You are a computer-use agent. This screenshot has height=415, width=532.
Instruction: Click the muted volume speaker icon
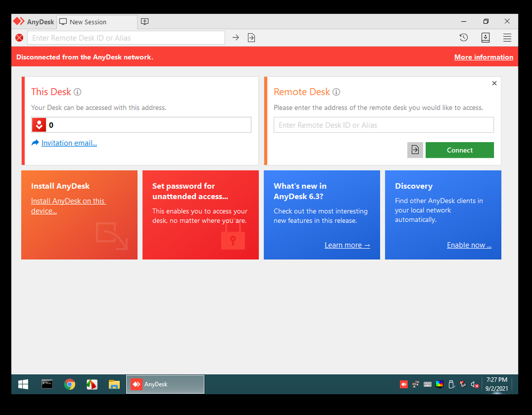pos(474,385)
